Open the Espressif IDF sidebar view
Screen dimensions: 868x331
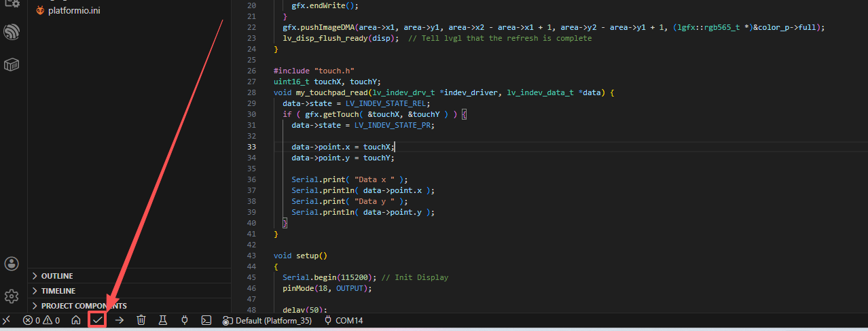(12, 32)
